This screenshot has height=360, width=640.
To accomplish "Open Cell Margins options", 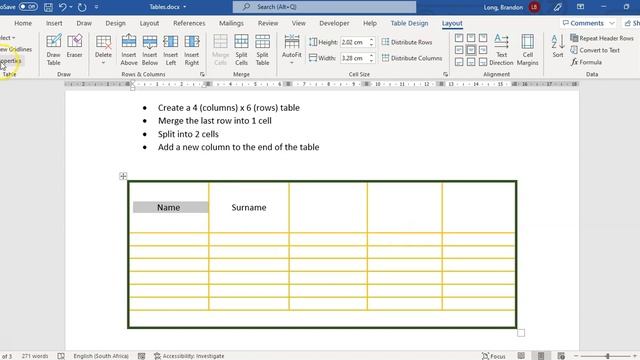I will (x=527, y=50).
